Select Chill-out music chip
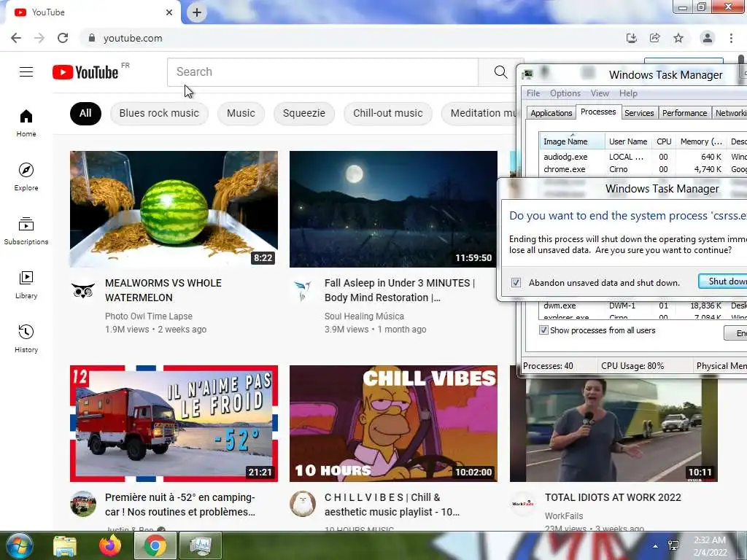Viewport: 747px width, 560px height. pos(388,113)
